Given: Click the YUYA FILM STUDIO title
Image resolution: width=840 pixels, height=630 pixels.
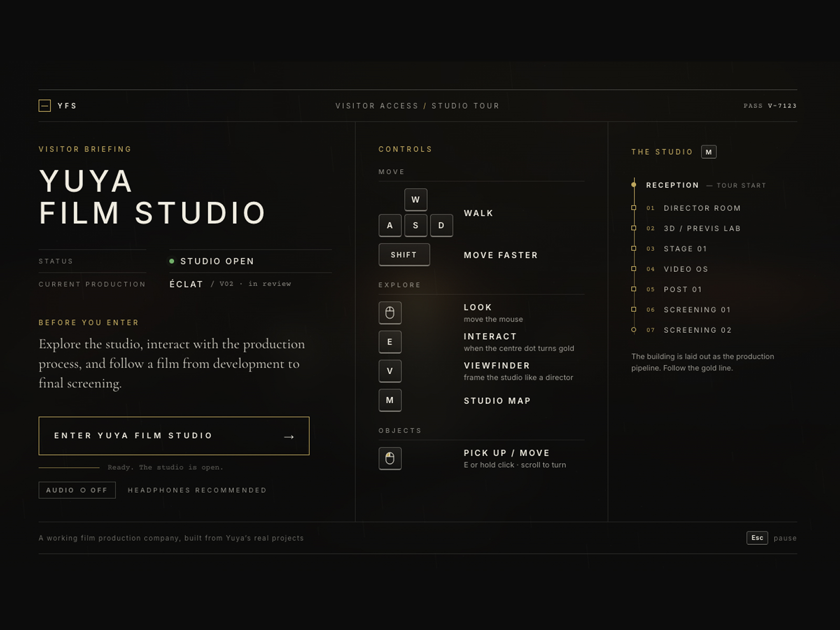Looking at the screenshot, I should click(152, 197).
